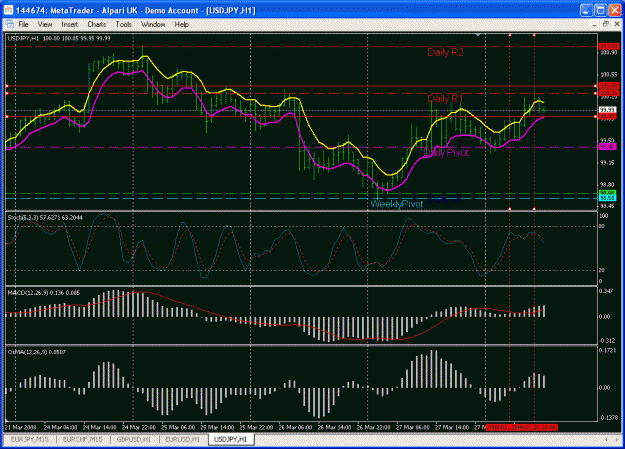Click the 100.90 price scale value
Image resolution: width=625 pixels, height=449 pixels.
(608, 53)
